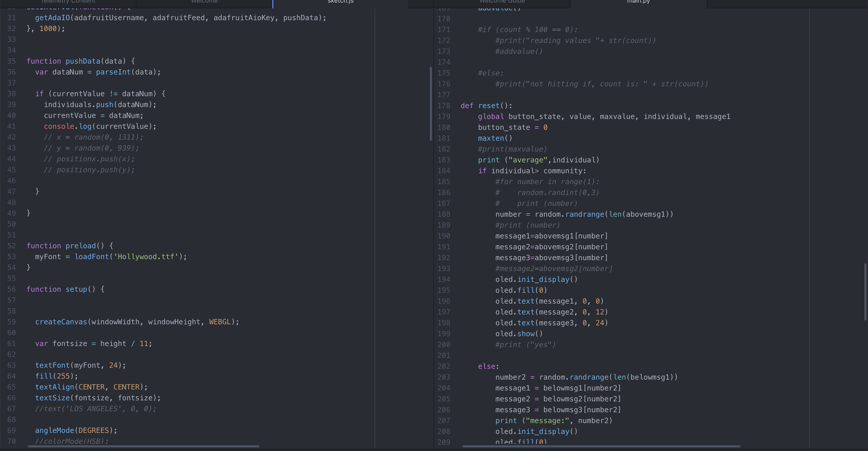Click 'function preload() {' line
The width and height of the screenshot is (868, 451).
[70, 246]
